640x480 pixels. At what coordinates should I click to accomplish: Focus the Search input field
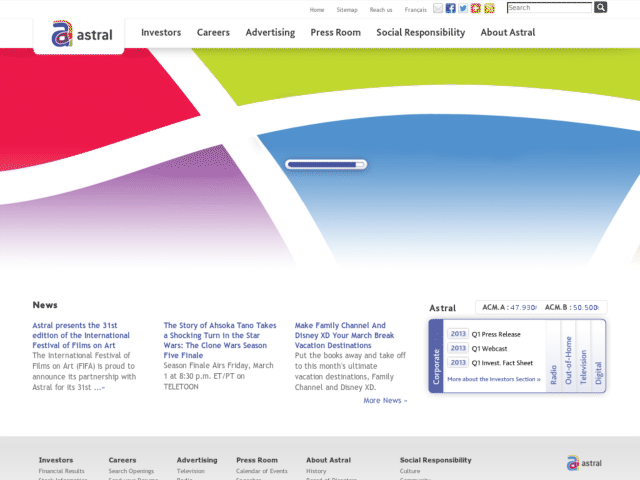549,8
